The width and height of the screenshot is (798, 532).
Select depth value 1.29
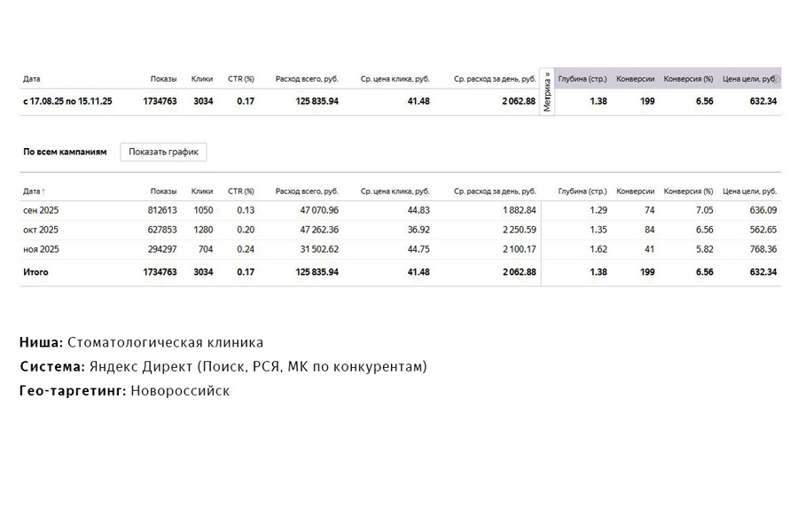click(x=598, y=210)
